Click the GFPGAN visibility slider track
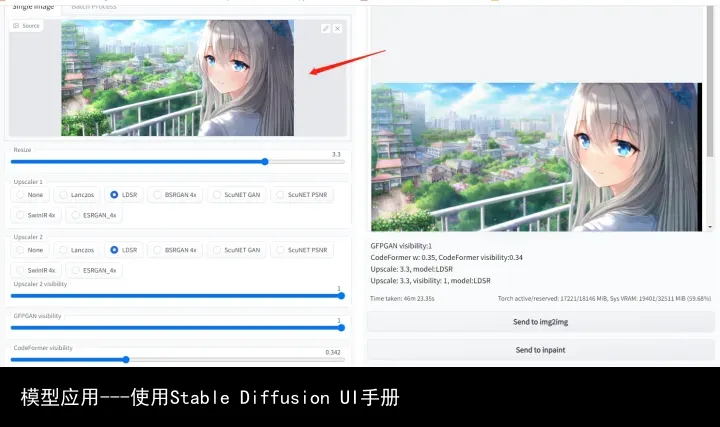720x427 pixels. point(178,327)
